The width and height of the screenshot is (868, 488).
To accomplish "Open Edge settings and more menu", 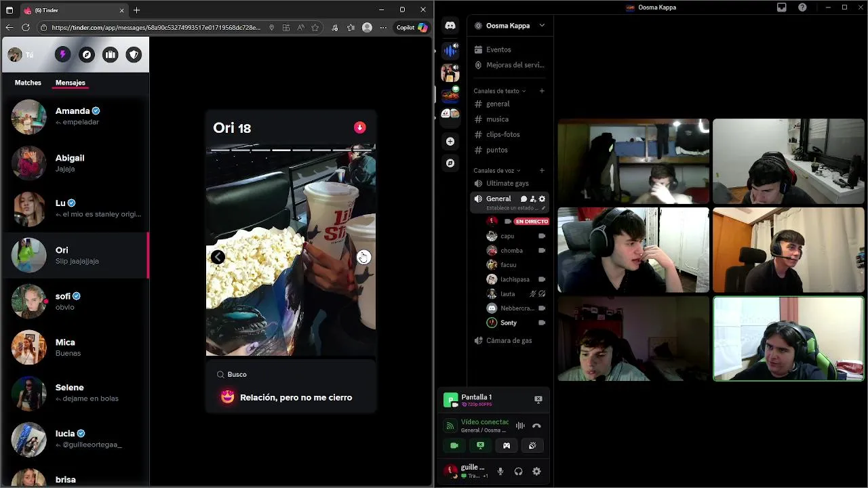I will pyautogui.click(x=383, y=28).
